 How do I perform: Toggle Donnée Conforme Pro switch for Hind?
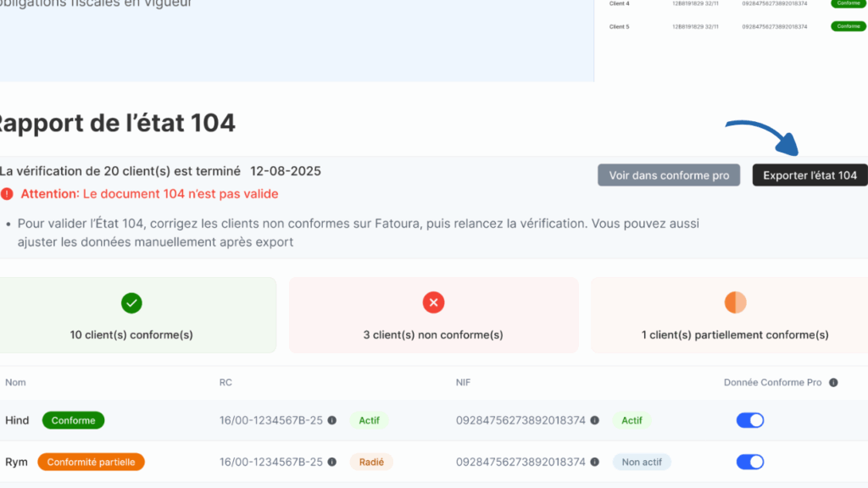750,420
